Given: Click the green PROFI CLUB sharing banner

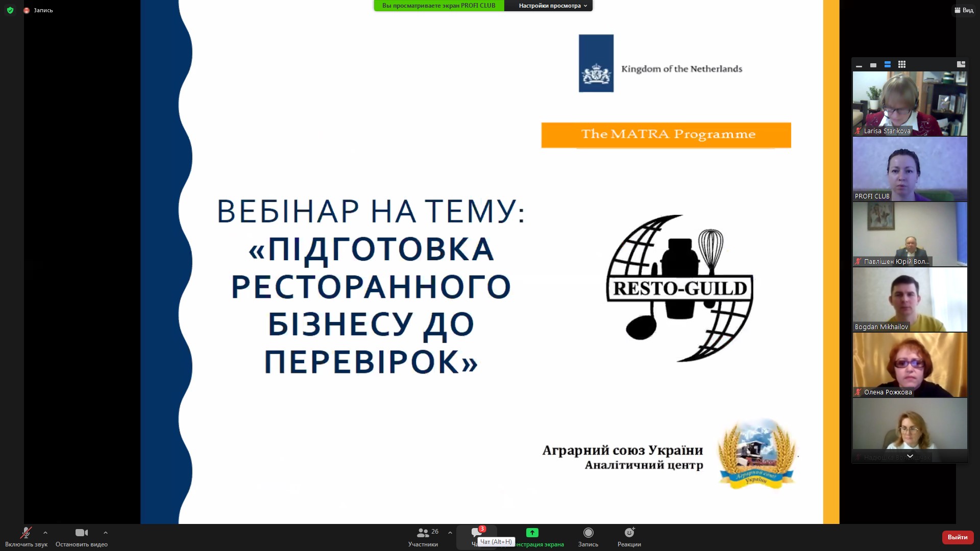Looking at the screenshot, I should (x=439, y=6).
